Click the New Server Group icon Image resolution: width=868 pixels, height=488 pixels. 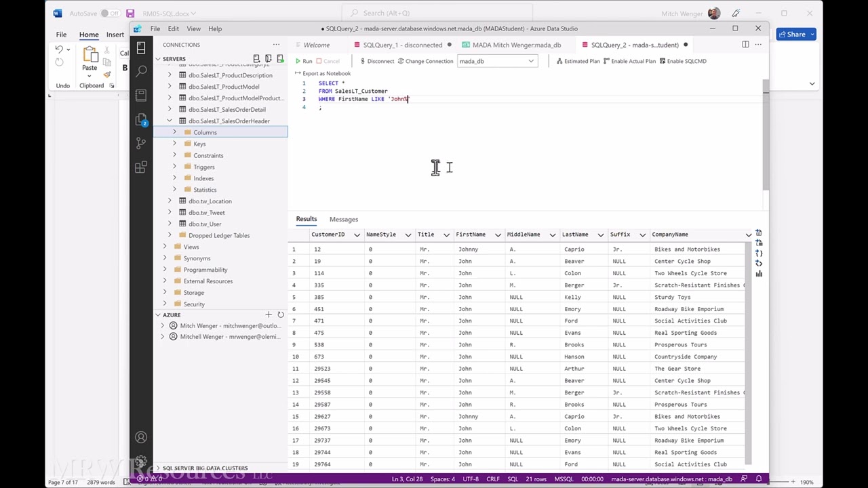269,59
